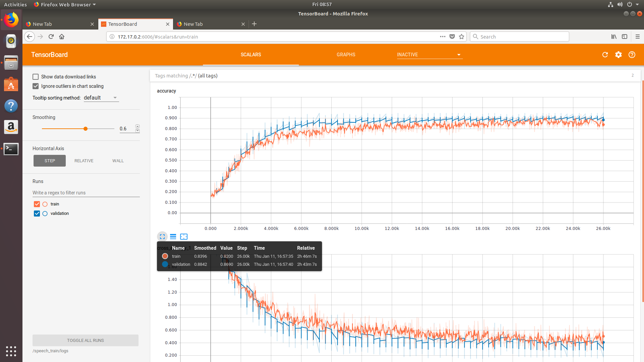Select only train run radio circle
Image resolution: width=644 pixels, height=362 pixels.
(45, 204)
